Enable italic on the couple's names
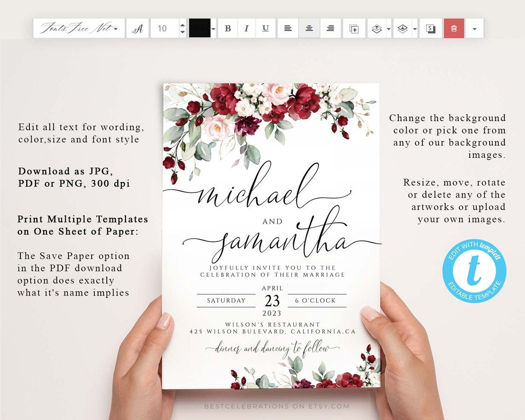The height and width of the screenshot is (420, 525). pyautogui.click(x=246, y=28)
